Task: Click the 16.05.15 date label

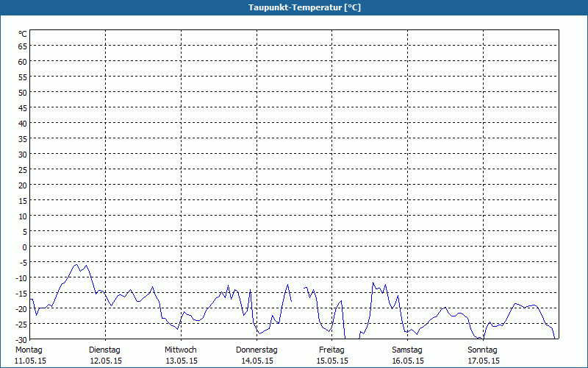Action: 409,361
